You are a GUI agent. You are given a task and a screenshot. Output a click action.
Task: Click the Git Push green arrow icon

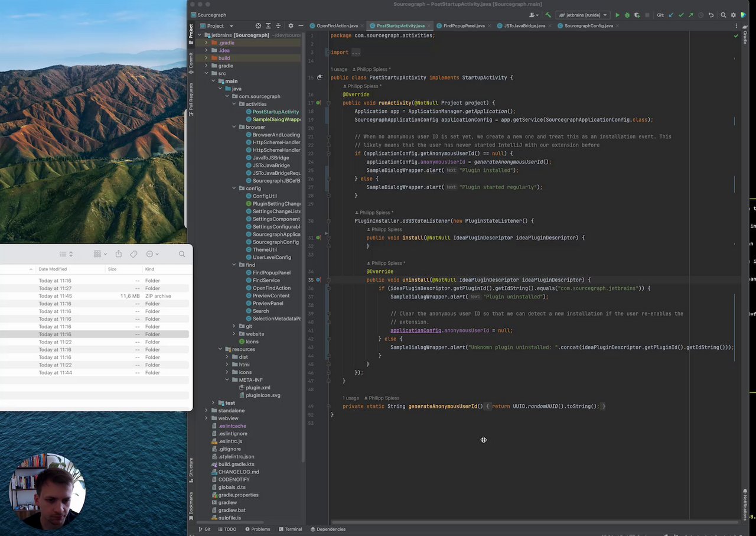691,15
